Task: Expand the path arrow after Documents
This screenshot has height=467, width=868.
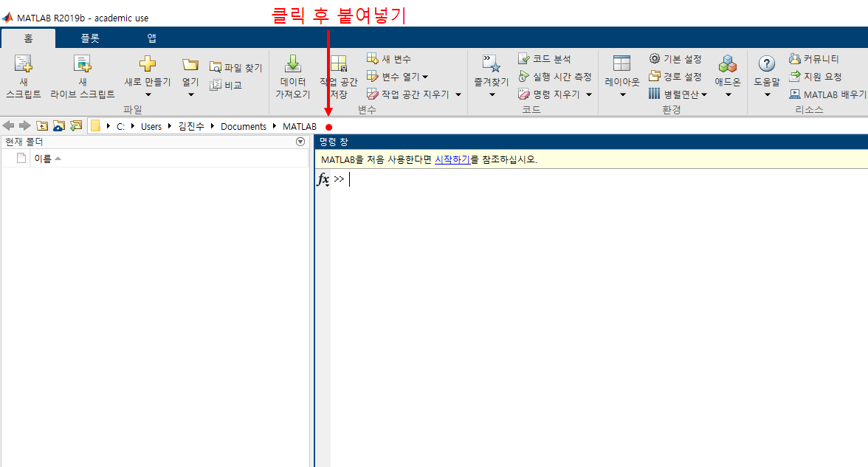Action: 274,126
